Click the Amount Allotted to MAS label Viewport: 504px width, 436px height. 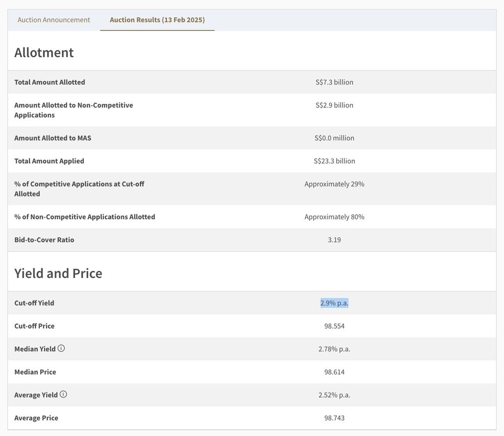pyautogui.click(x=52, y=138)
